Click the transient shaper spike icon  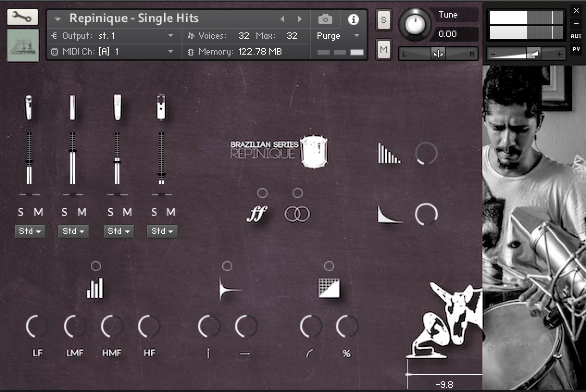pyautogui.click(x=230, y=289)
